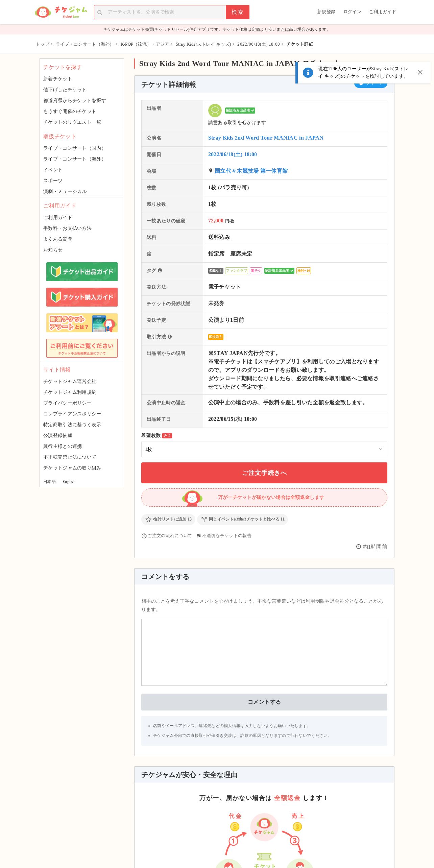Click inside the comment text area
Viewport: 434px width, 868px height.
(x=264, y=652)
